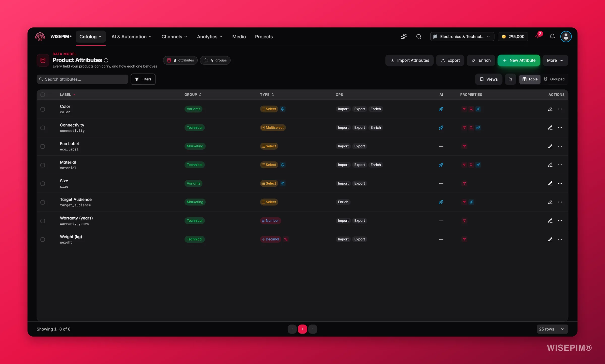This screenshot has height=364, width=605.
Task: Open more actions for Connectivity row
Action: coord(560,128)
